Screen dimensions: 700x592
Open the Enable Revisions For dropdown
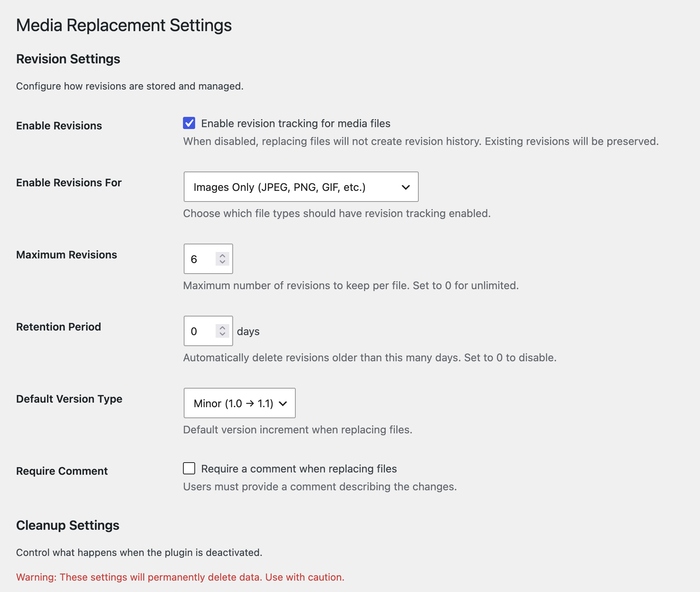301,187
